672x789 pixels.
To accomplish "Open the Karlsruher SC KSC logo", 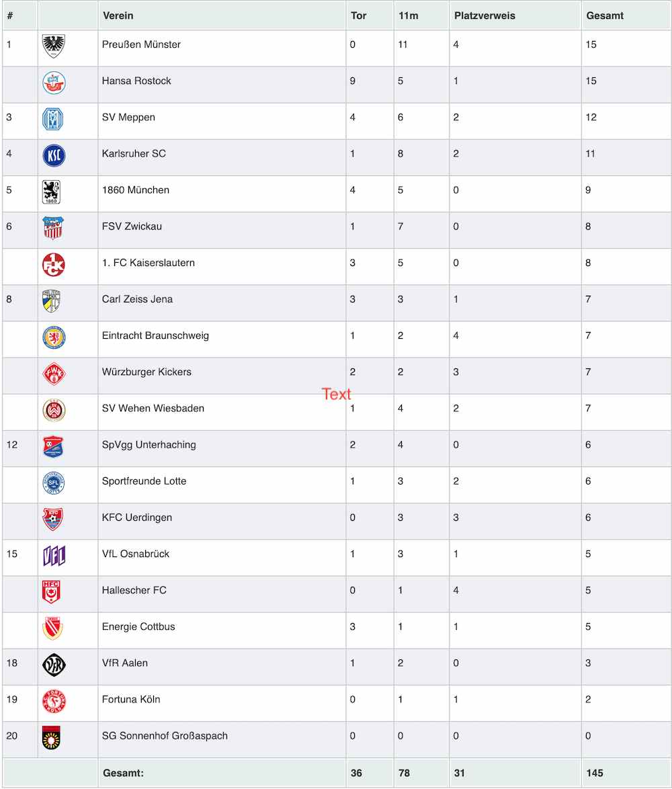I will coord(54,155).
